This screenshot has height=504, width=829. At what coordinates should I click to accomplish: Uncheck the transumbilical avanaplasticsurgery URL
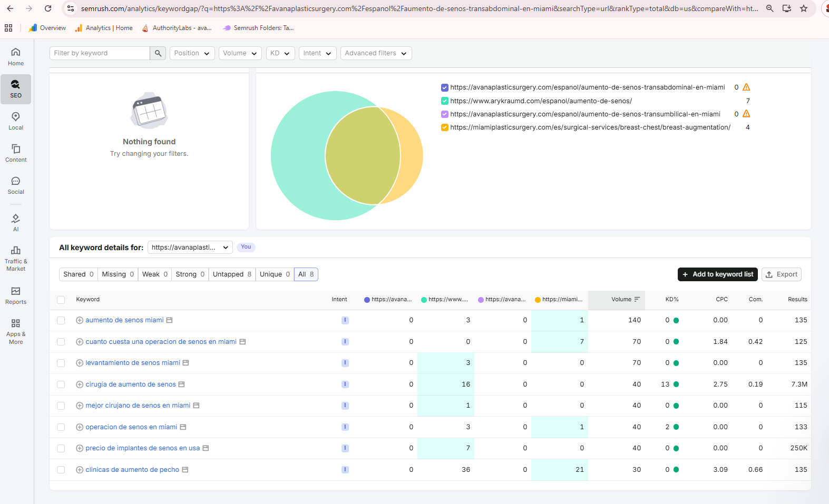click(x=445, y=114)
